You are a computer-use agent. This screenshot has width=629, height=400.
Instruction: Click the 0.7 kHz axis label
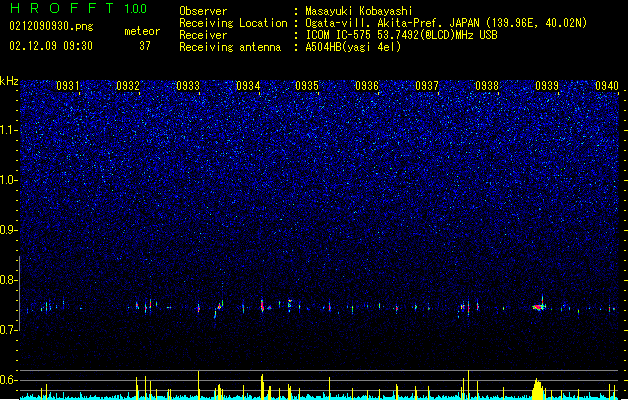pyautogui.click(x=9, y=330)
